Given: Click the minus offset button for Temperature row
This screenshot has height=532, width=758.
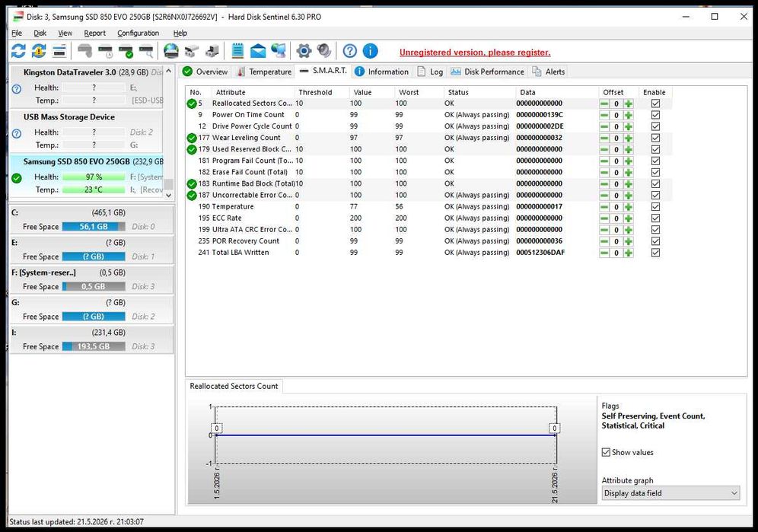Looking at the screenshot, I should click(604, 207).
